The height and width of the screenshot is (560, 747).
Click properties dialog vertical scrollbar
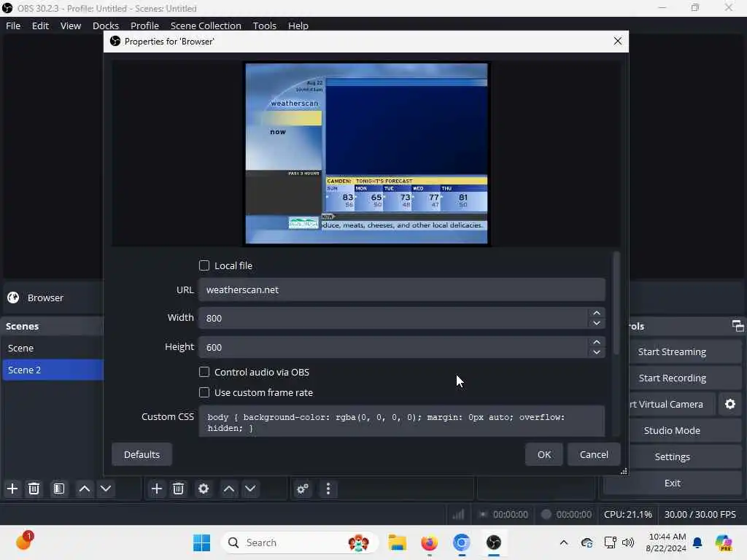(616, 303)
